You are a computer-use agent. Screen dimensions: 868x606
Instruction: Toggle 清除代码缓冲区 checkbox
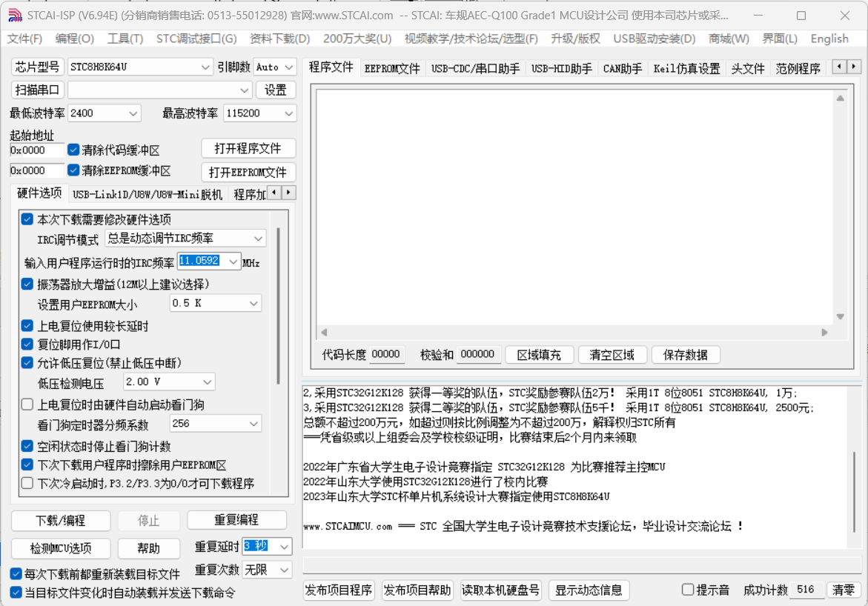tap(73, 150)
